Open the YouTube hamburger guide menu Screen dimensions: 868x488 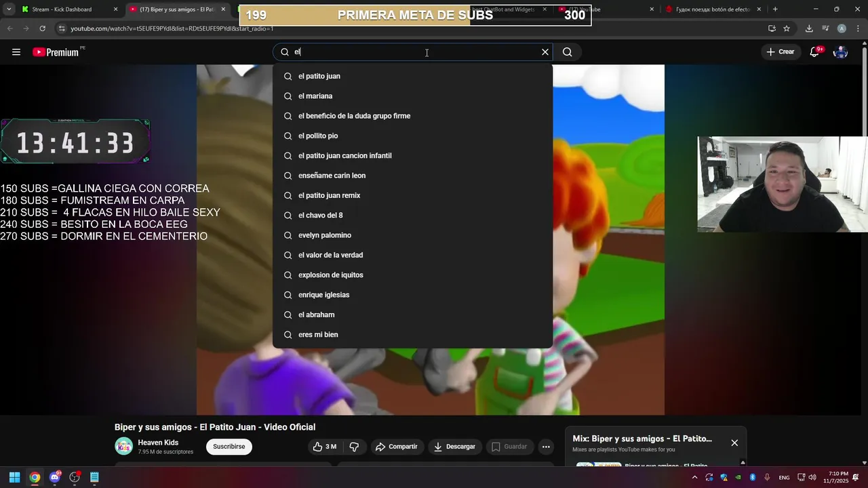[16, 52]
